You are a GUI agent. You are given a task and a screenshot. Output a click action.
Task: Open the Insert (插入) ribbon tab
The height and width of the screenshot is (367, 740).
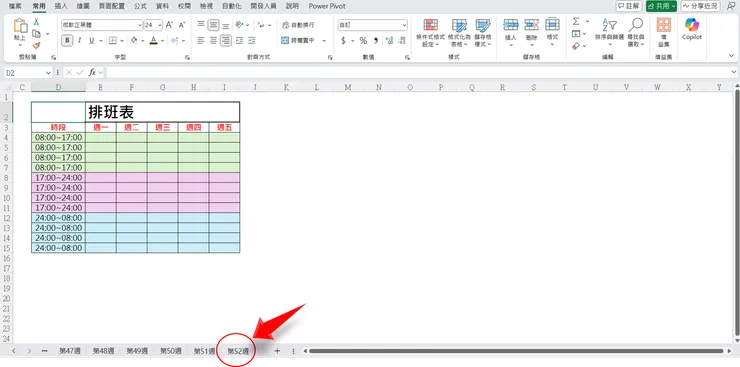click(61, 7)
